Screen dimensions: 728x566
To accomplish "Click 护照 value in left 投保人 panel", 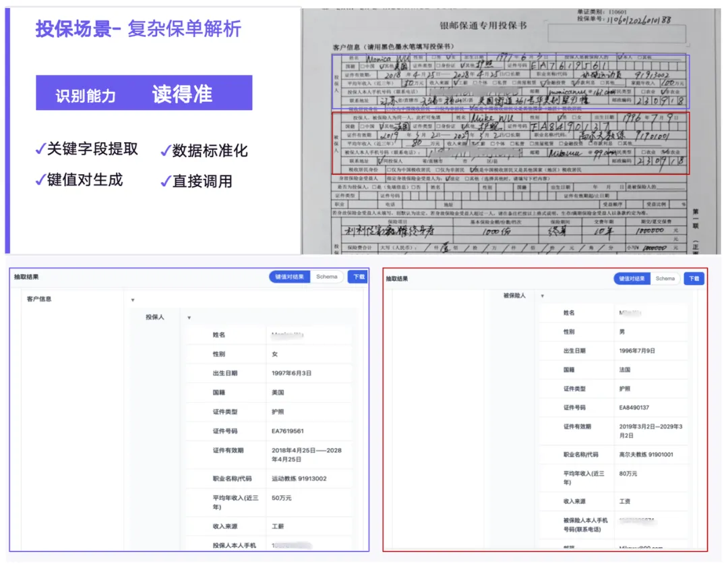I will pyautogui.click(x=278, y=412).
